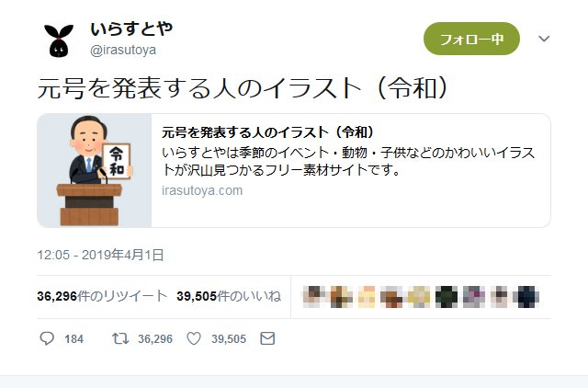Open the yellow liker avatar
588x388 pixels.
click(419, 297)
